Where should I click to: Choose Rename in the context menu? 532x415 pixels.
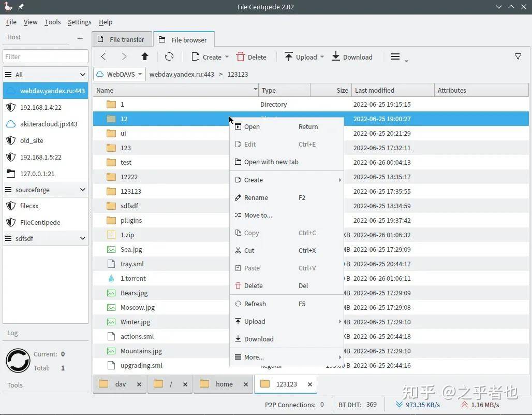pyautogui.click(x=287, y=197)
